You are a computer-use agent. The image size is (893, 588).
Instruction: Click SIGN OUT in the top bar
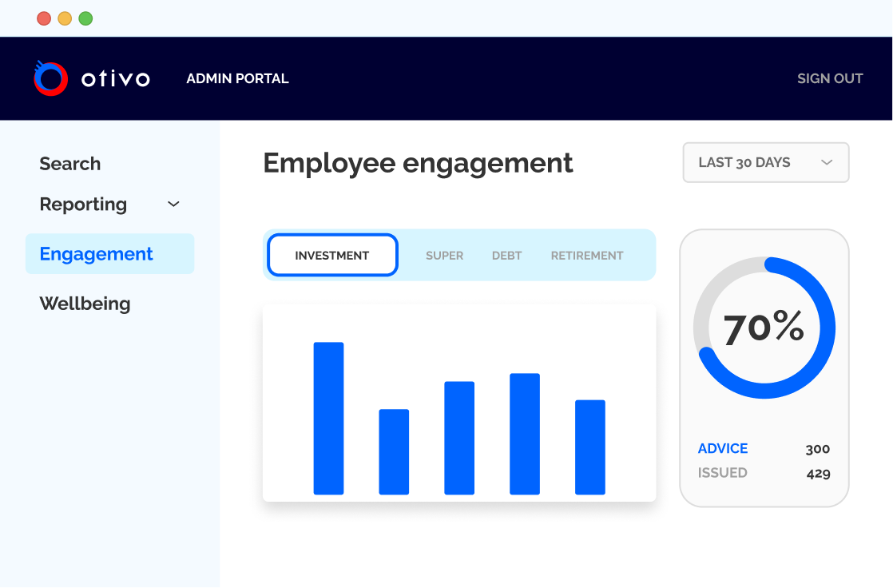pos(829,78)
